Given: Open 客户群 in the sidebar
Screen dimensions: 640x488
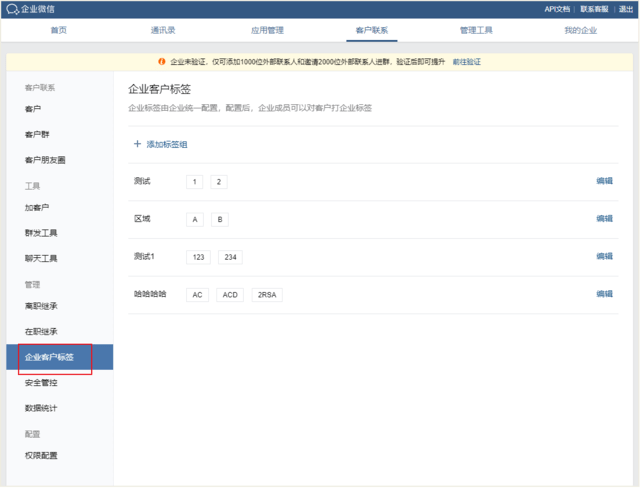Looking at the screenshot, I should tap(38, 134).
